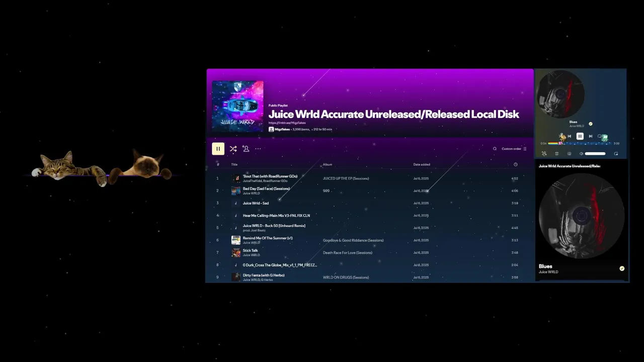Toggle repeat in the player controls
The image size is (644, 362).
(600, 136)
